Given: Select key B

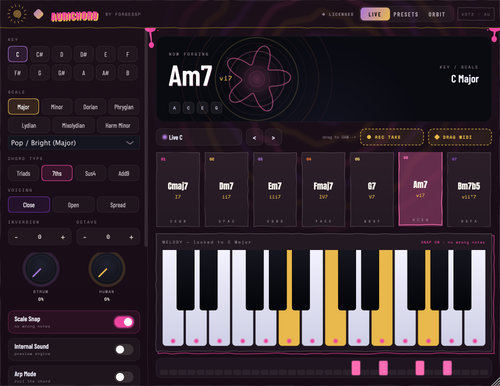Looking at the screenshot, I should click(x=127, y=73).
